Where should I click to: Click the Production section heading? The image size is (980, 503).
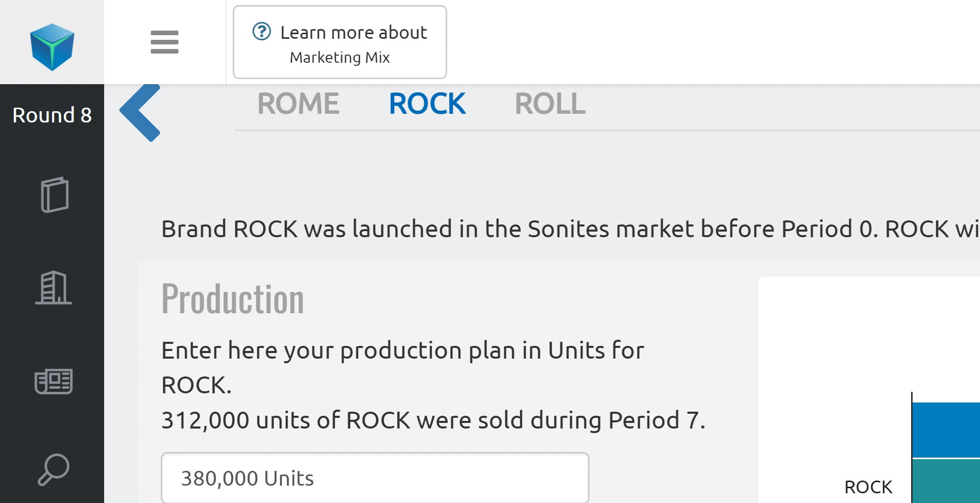233,298
